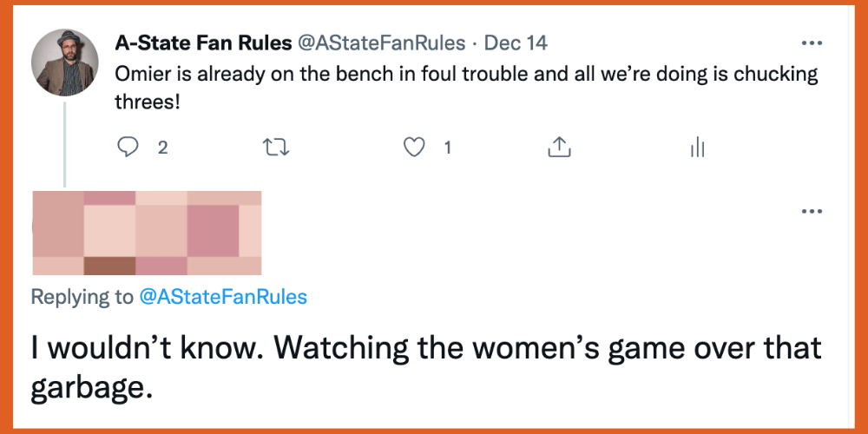This screenshot has height=434, width=868.
Task: Like the tweet with the heart icon
Action: [417, 148]
